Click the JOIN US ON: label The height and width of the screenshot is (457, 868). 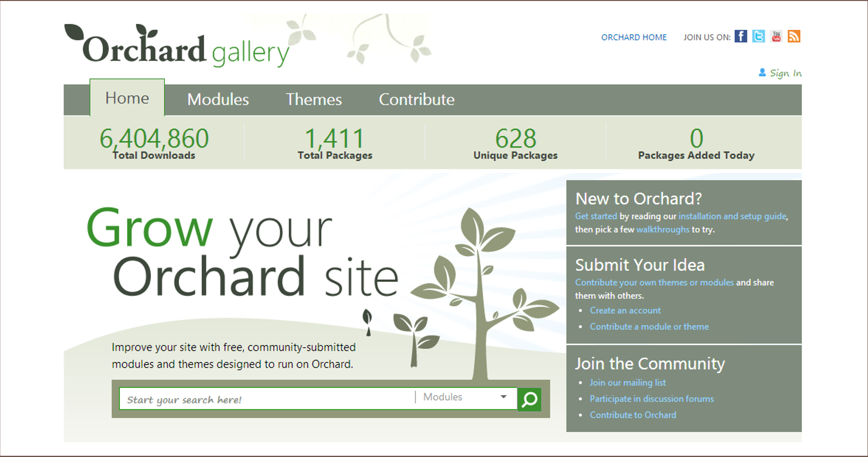707,37
